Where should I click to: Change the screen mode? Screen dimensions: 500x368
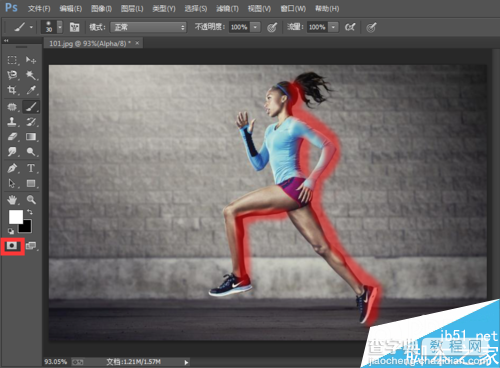pyautogui.click(x=31, y=246)
